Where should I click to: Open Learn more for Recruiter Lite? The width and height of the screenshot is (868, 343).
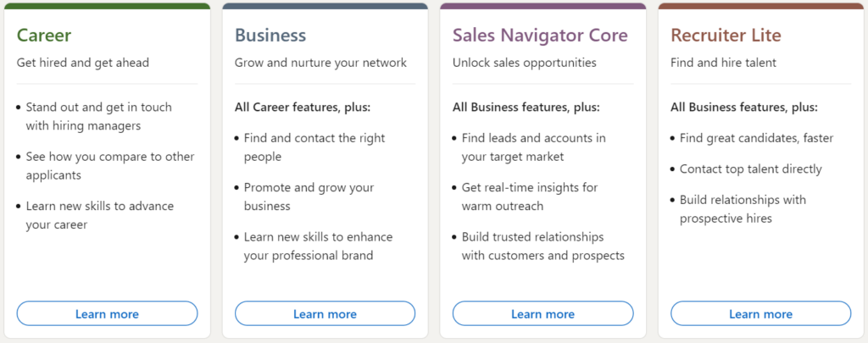[x=760, y=313]
